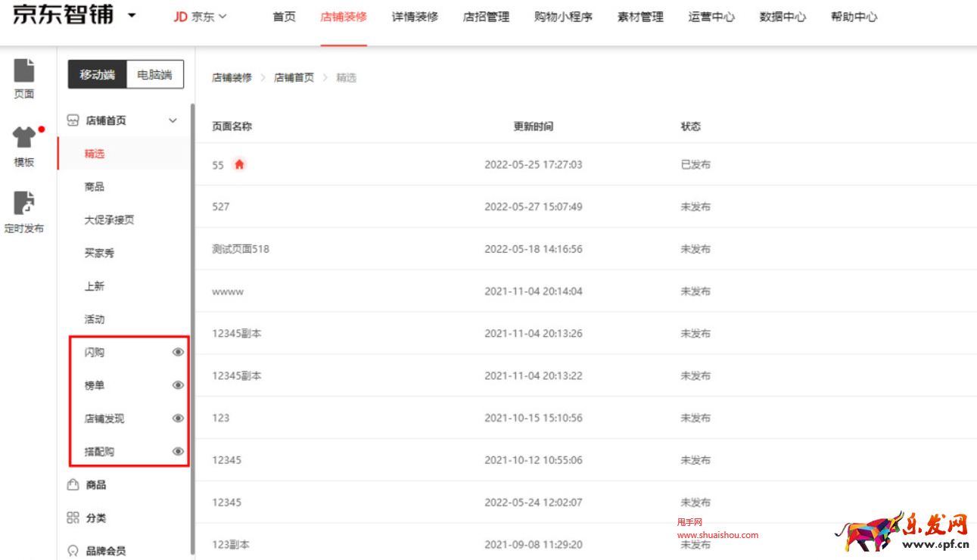This screenshot has height=560, width=977.
Task: Select 榜单 in the sidebar
Action: tap(95, 386)
